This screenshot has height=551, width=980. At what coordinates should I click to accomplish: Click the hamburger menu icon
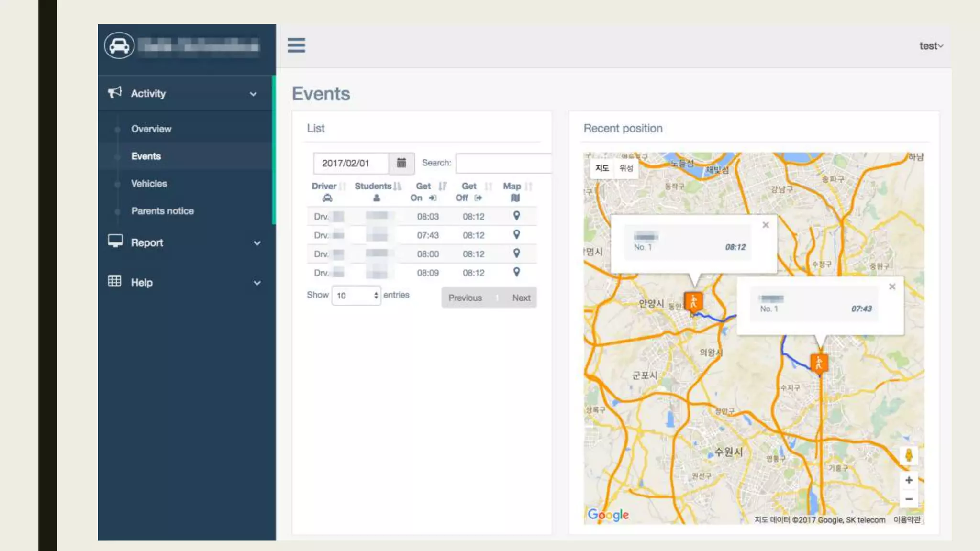[x=296, y=45]
